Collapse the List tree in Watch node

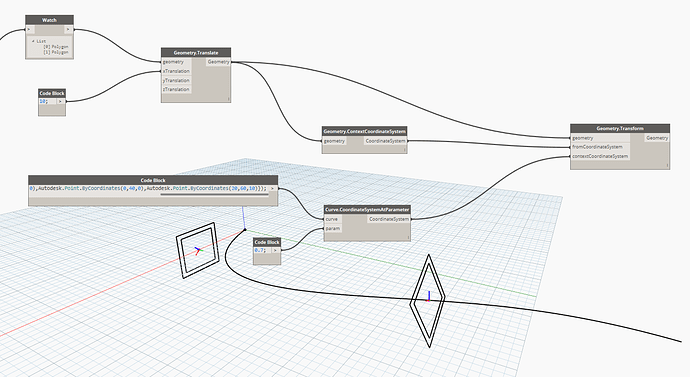point(33,41)
